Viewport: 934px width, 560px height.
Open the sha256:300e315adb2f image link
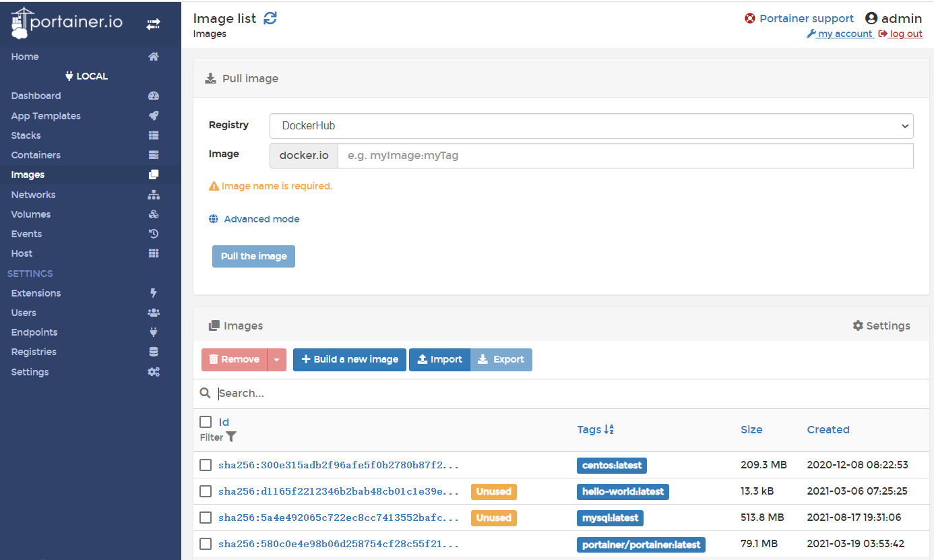pyautogui.click(x=338, y=465)
